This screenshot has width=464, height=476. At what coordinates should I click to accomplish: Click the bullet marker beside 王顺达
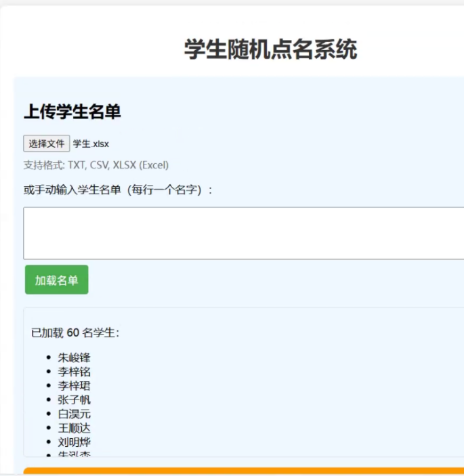[49, 429]
